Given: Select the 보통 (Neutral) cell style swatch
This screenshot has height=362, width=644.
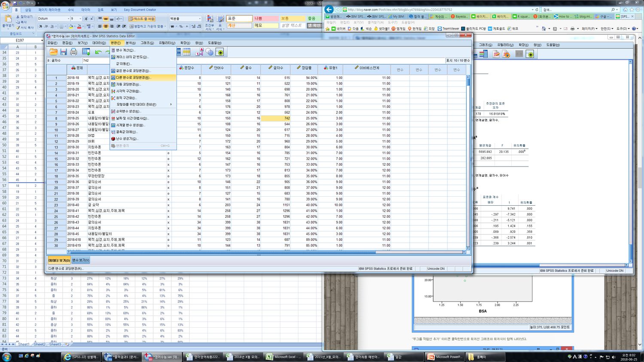Looking at the screenshot, I should [292, 18].
